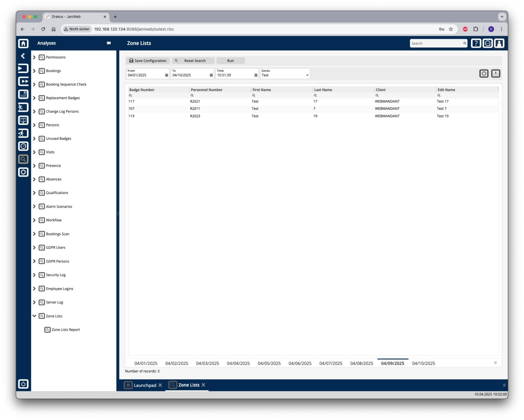
Task: Expand the Security Log node
Action: (x=34, y=275)
